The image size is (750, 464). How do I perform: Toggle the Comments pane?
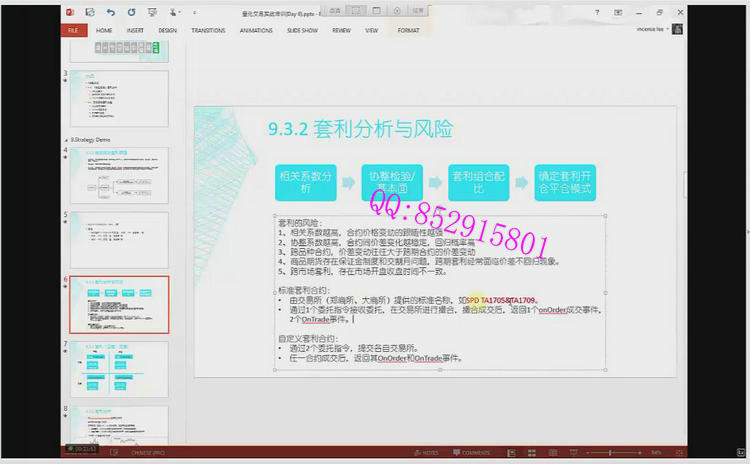pyautogui.click(x=471, y=452)
